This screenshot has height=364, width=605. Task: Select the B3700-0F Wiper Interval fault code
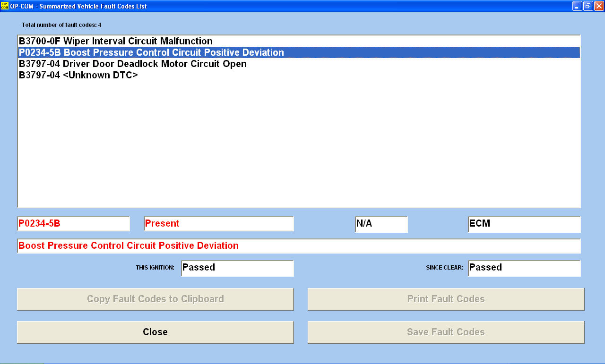pos(116,41)
